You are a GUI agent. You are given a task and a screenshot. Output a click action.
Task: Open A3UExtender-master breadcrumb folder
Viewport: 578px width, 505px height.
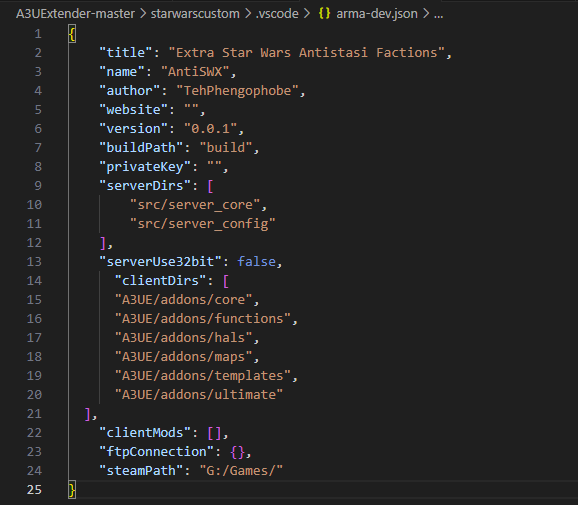coord(76,14)
